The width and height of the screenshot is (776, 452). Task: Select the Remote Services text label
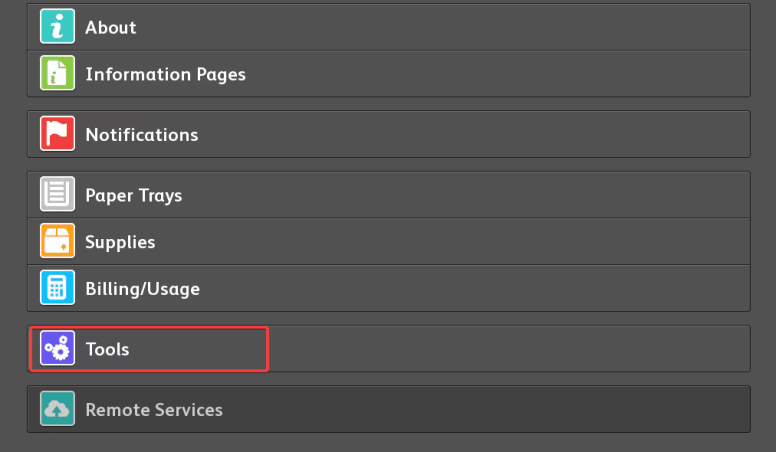pyautogui.click(x=153, y=410)
